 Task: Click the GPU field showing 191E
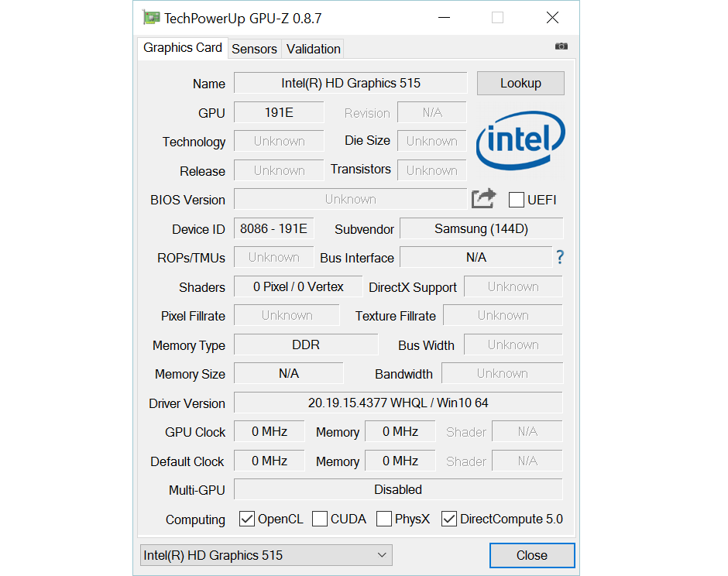tap(279, 112)
